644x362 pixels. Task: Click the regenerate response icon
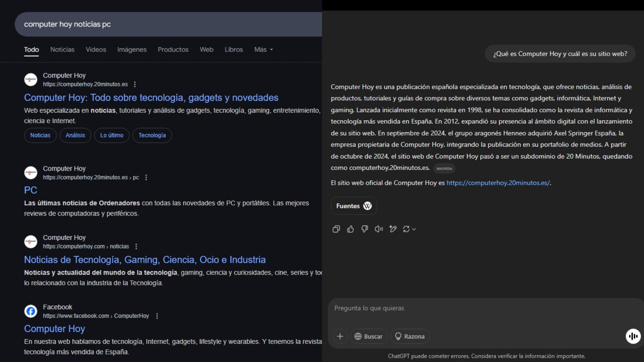(407, 229)
